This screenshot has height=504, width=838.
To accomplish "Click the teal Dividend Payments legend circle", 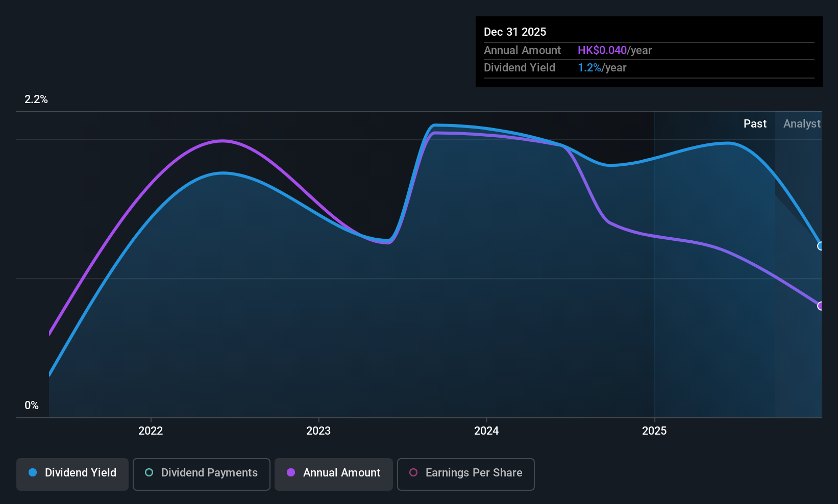I will coord(149,472).
